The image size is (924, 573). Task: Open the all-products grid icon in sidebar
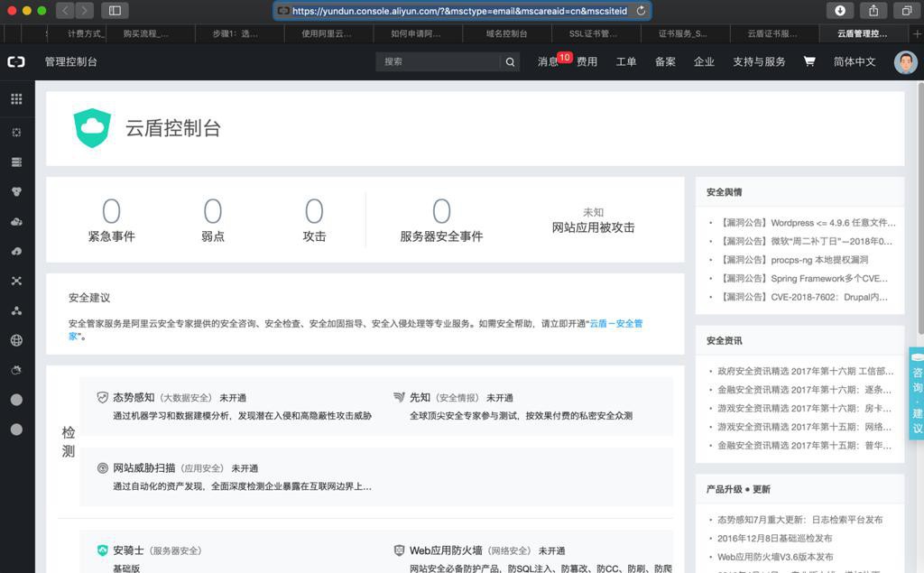(x=16, y=99)
